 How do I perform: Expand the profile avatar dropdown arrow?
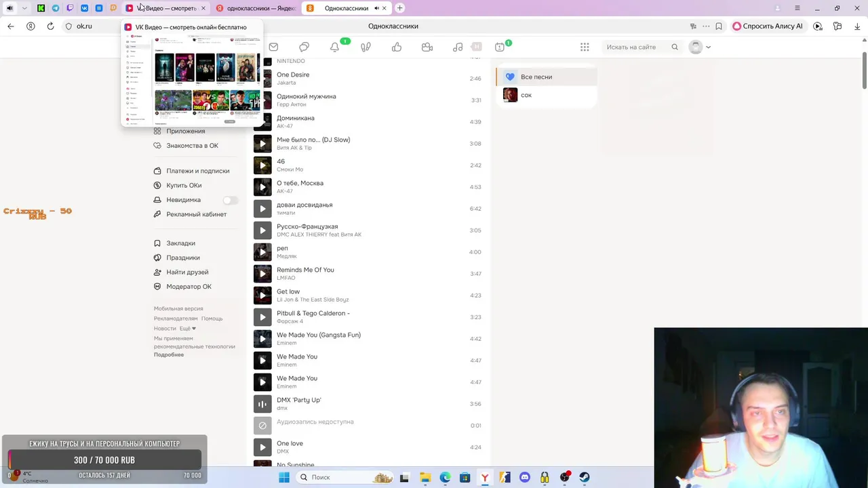click(x=708, y=47)
